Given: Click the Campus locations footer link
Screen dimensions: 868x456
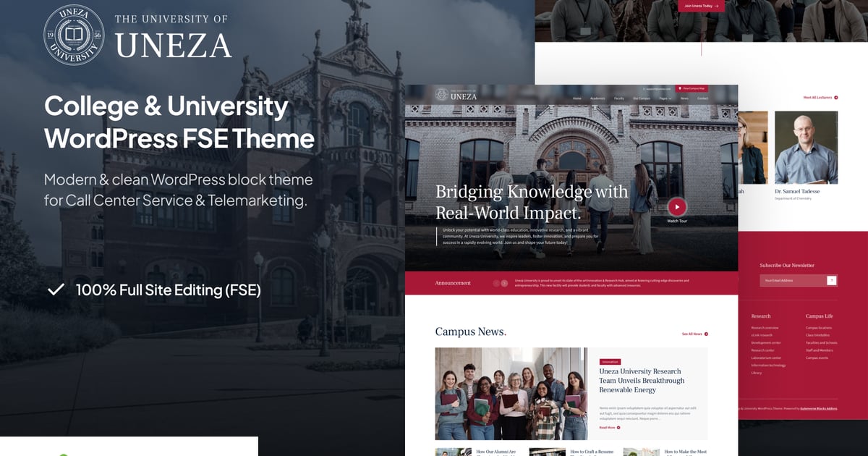Looking at the screenshot, I should (819, 328).
